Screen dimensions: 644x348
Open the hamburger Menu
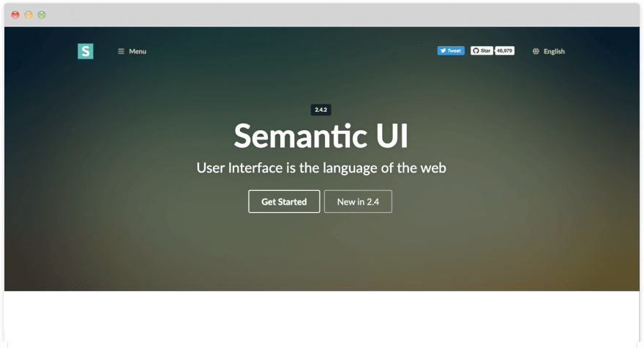click(132, 51)
